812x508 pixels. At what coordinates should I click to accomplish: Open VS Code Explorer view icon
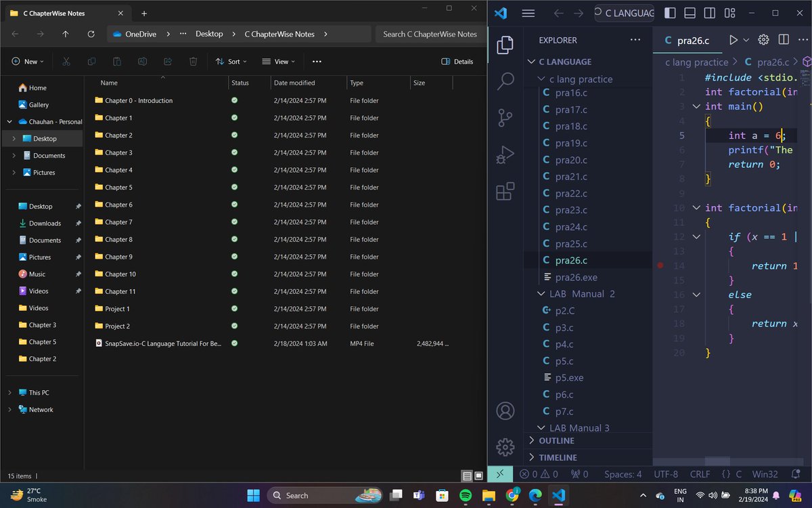click(x=505, y=45)
